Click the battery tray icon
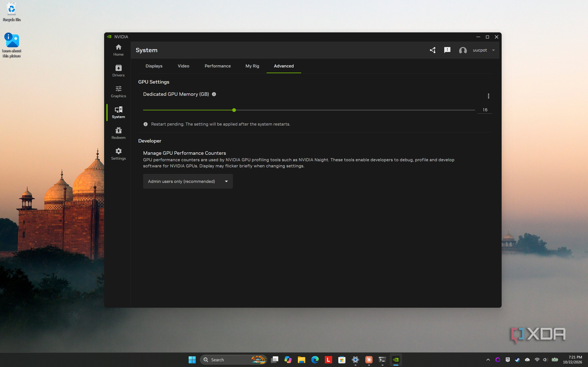 [555, 360]
